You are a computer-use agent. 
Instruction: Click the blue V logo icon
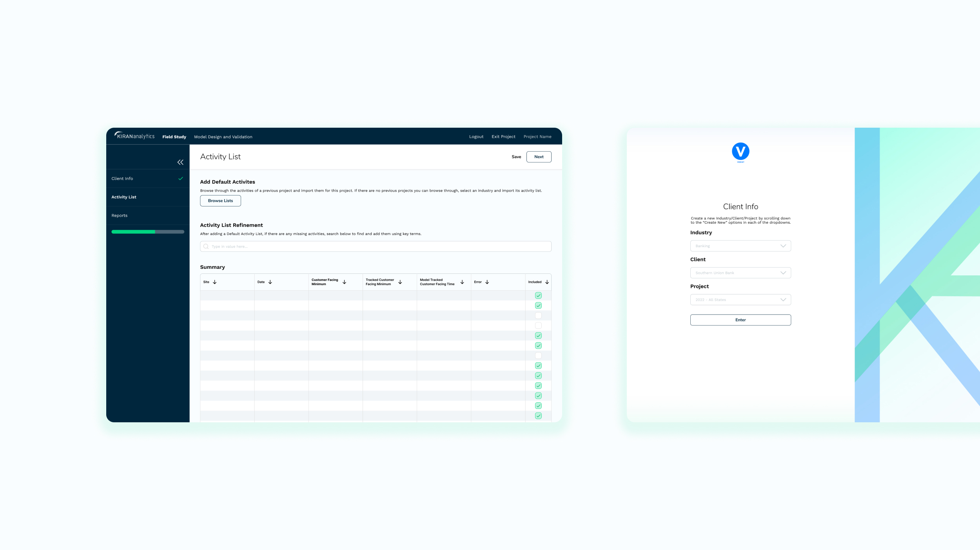pyautogui.click(x=740, y=152)
